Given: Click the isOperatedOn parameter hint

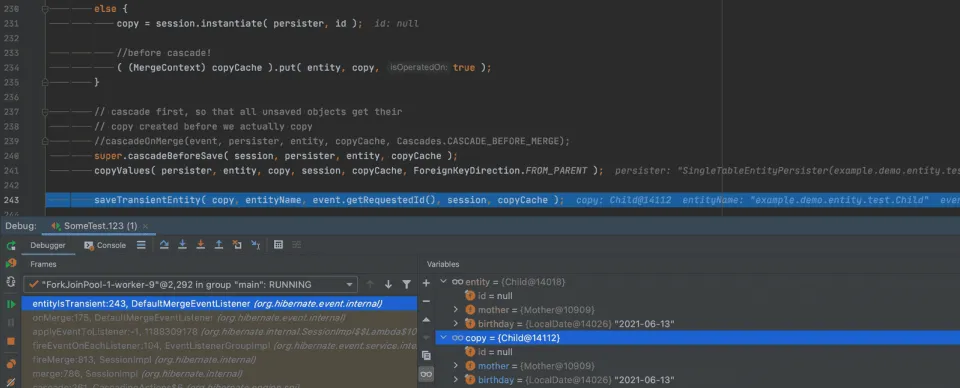Looking at the screenshot, I should [419, 68].
